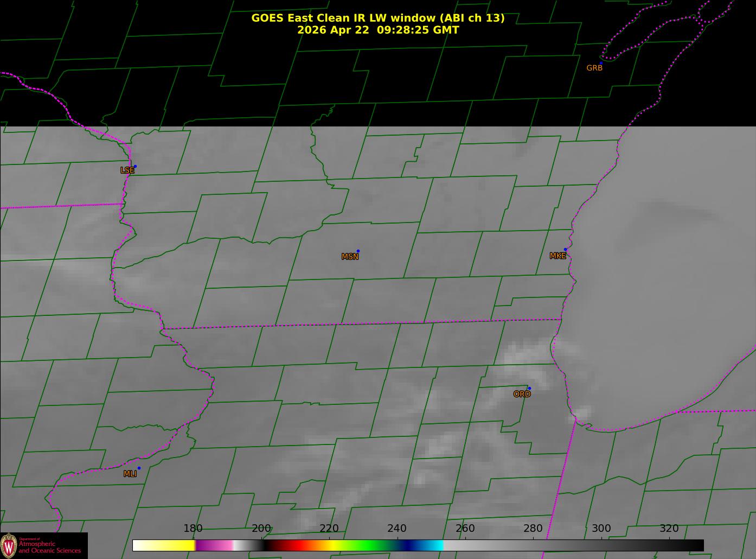
Task: Click the ORD station marker dot
Action: [529, 389]
